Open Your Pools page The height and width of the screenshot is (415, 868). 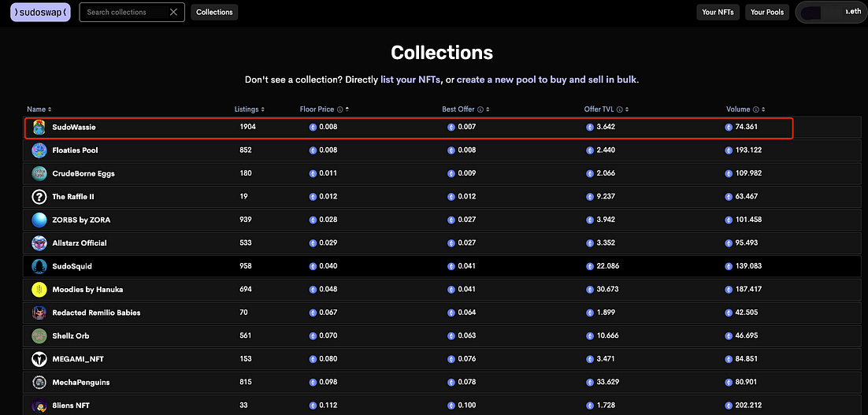(x=767, y=12)
